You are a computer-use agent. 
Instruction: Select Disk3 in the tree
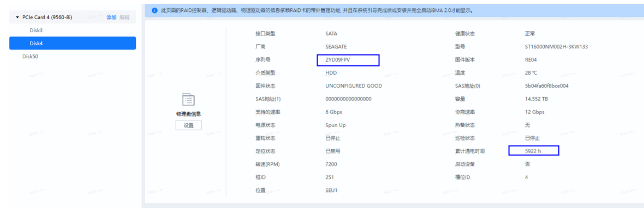[x=36, y=30]
